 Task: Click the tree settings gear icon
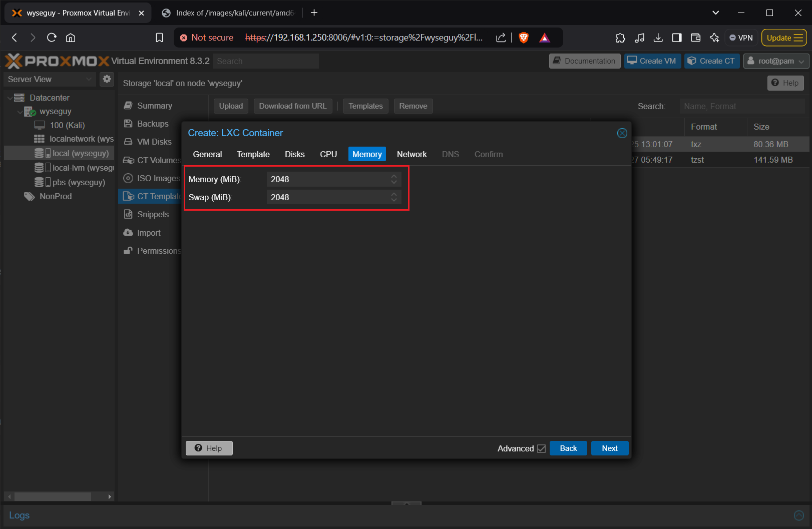click(x=107, y=79)
